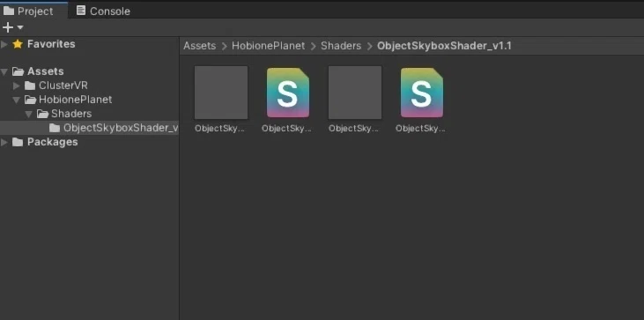Switch to the Project tab
The height and width of the screenshot is (320, 644).
point(33,11)
